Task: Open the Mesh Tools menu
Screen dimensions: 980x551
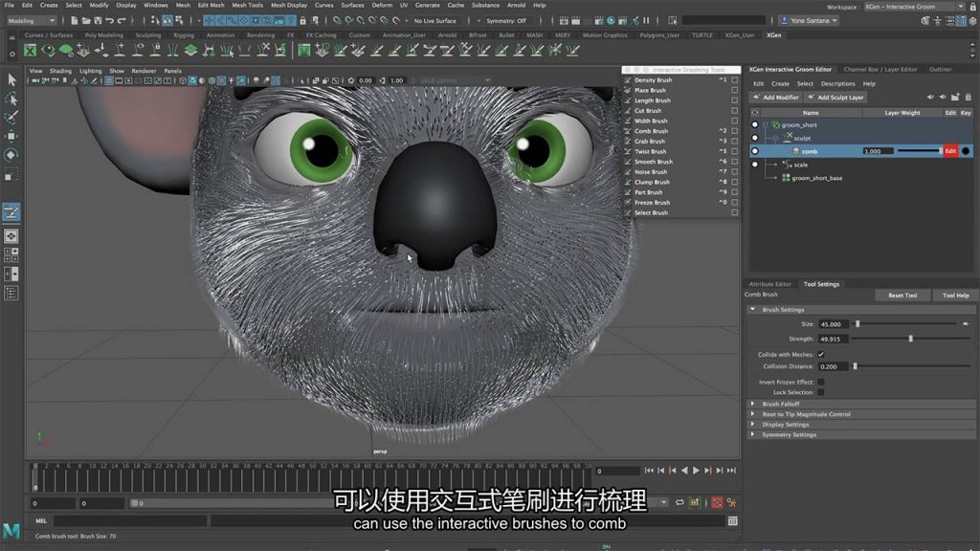Action: pos(247,5)
